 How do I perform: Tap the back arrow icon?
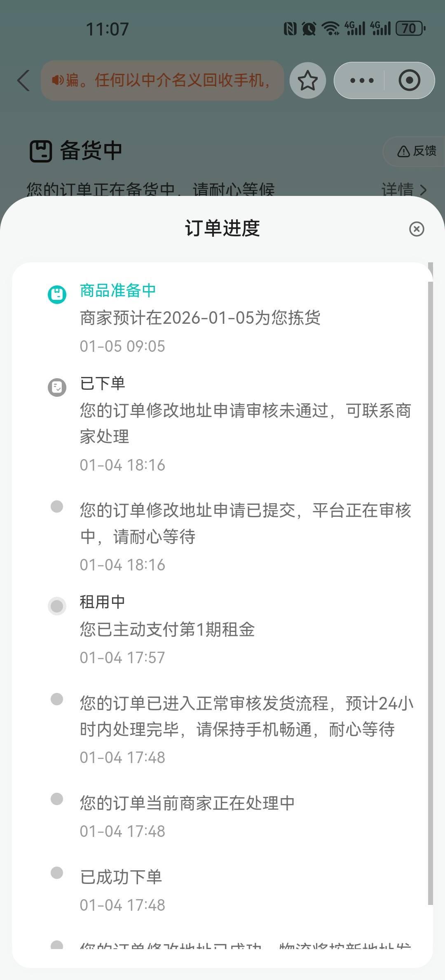click(x=24, y=80)
